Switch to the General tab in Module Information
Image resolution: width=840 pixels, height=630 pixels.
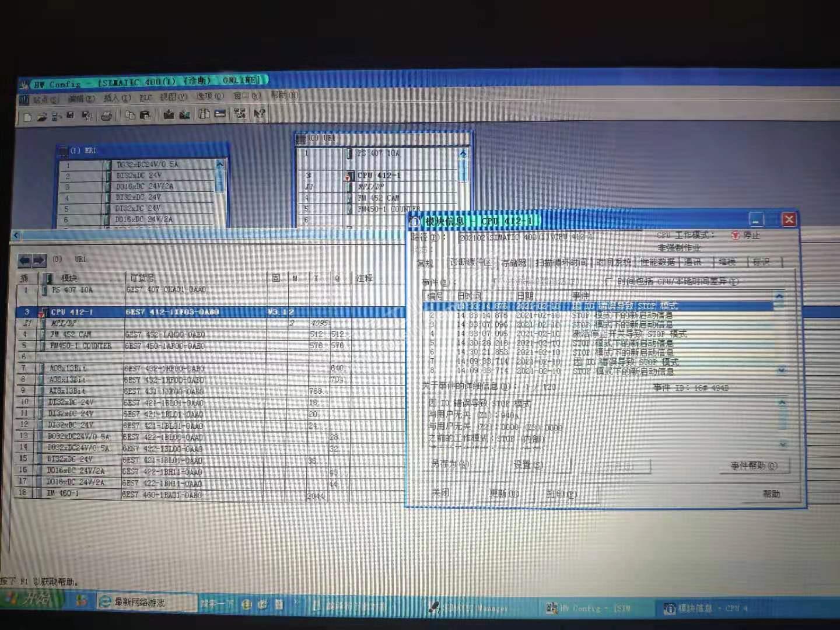click(x=426, y=264)
